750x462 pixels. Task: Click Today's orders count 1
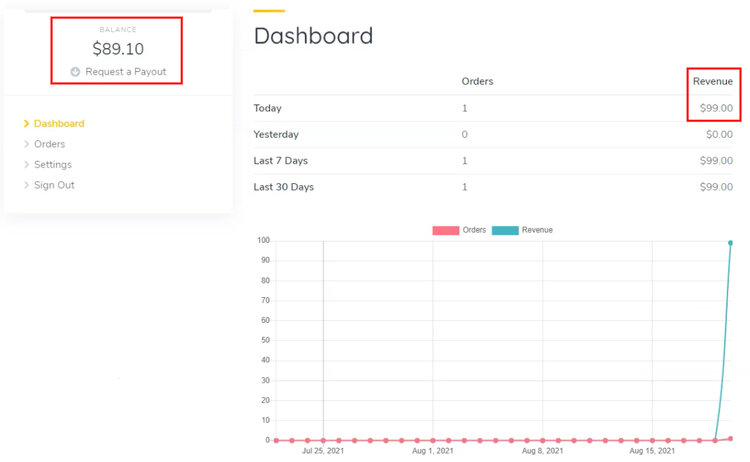pyautogui.click(x=464, y=108)
